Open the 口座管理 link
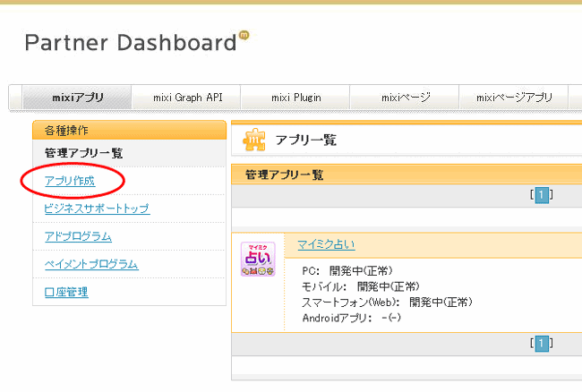This screenshot has height=392, width=582. 66,292
